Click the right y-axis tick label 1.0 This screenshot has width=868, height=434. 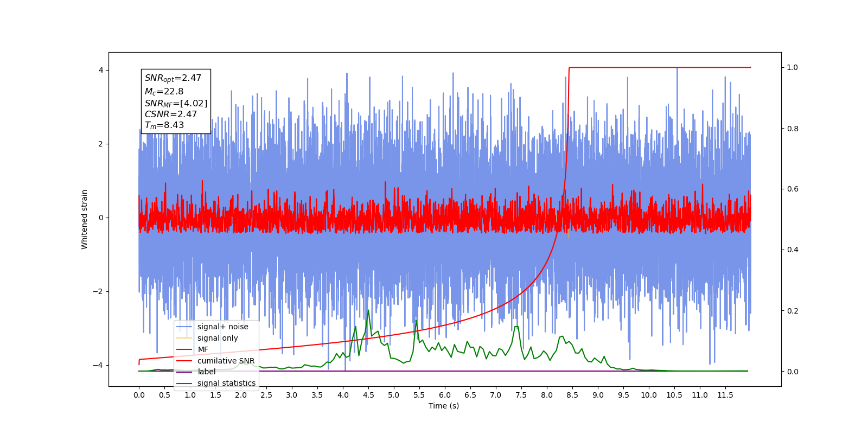[793, 67]
